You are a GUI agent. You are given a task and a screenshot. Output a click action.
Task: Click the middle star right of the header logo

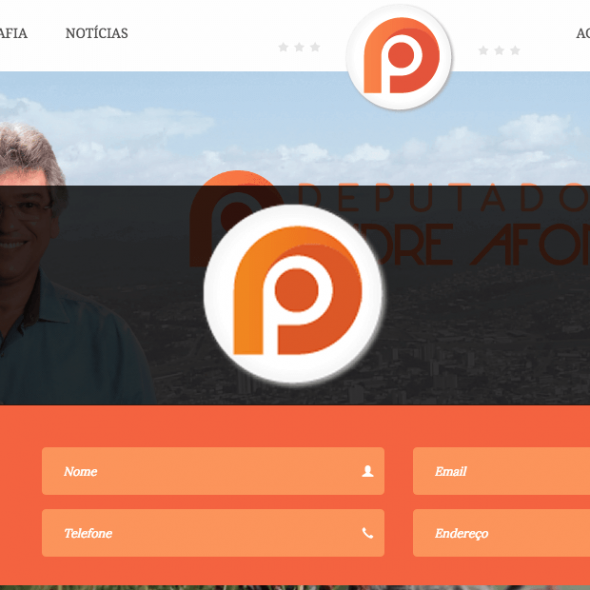click(x=499, y=50)
